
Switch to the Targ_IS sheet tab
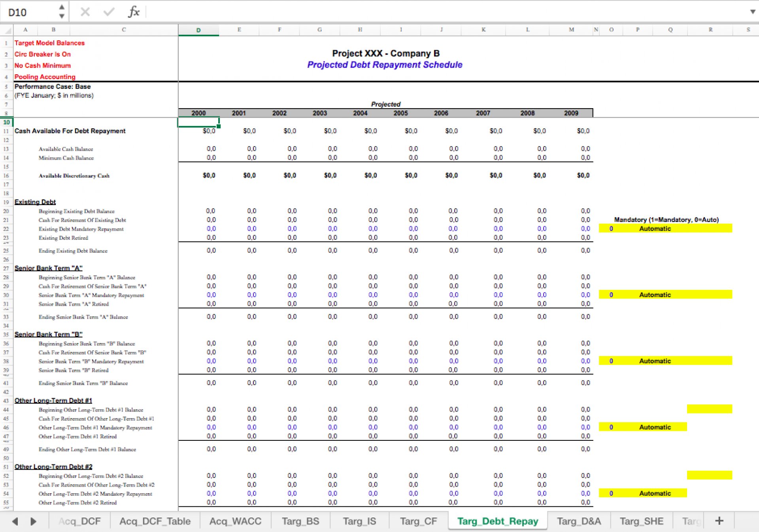pos(359,521)
